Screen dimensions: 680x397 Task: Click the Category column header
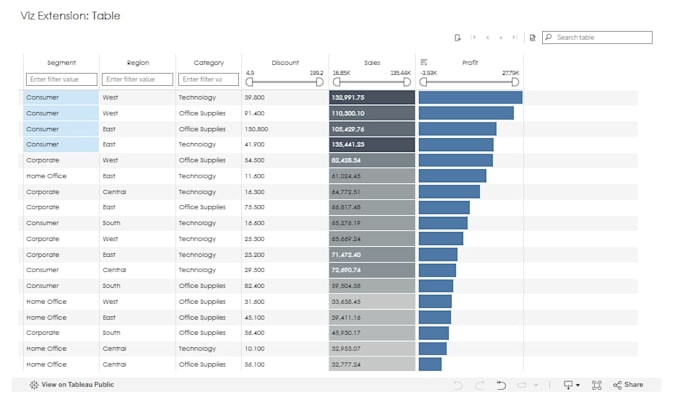209,62
